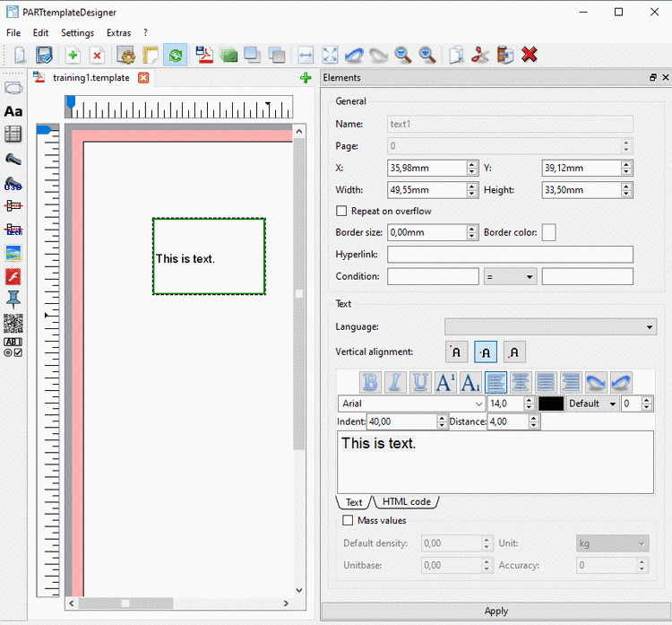
Task: Click the scissors cut icon
Action: [480, 56]
